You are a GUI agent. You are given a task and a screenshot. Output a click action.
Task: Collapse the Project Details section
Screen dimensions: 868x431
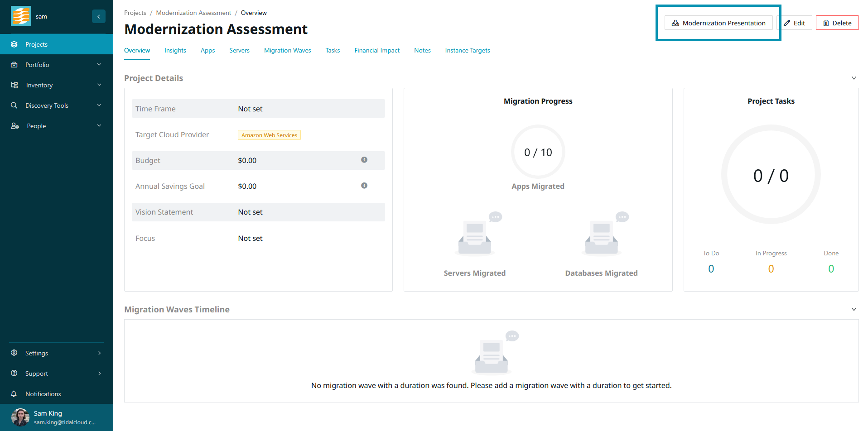click(854, 78)
